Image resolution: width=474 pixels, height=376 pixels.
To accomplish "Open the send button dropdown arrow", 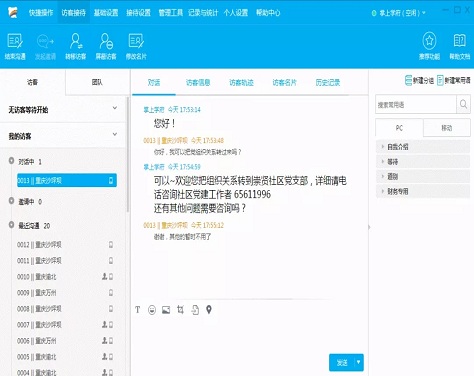I will 359,362.
